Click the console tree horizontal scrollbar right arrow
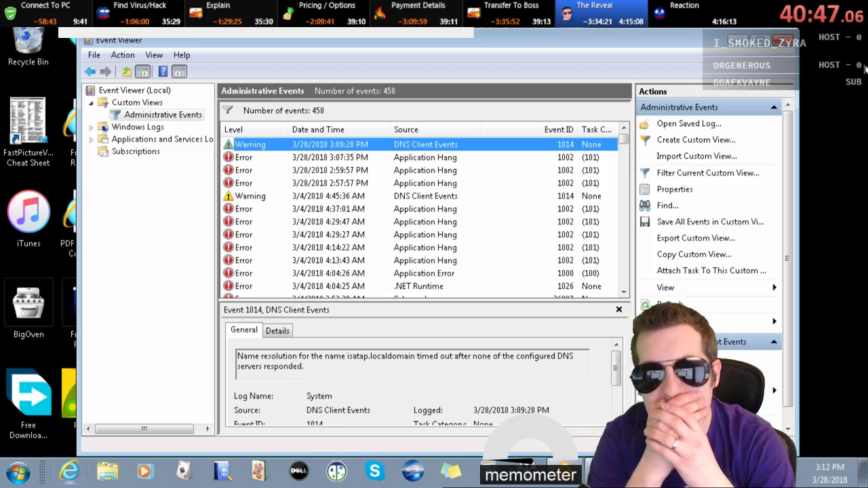Screen dimensions: 868x488 click(x=208, y=428)
